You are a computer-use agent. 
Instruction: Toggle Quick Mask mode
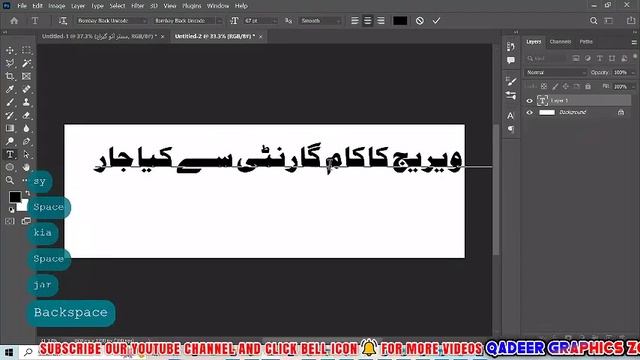10,221
